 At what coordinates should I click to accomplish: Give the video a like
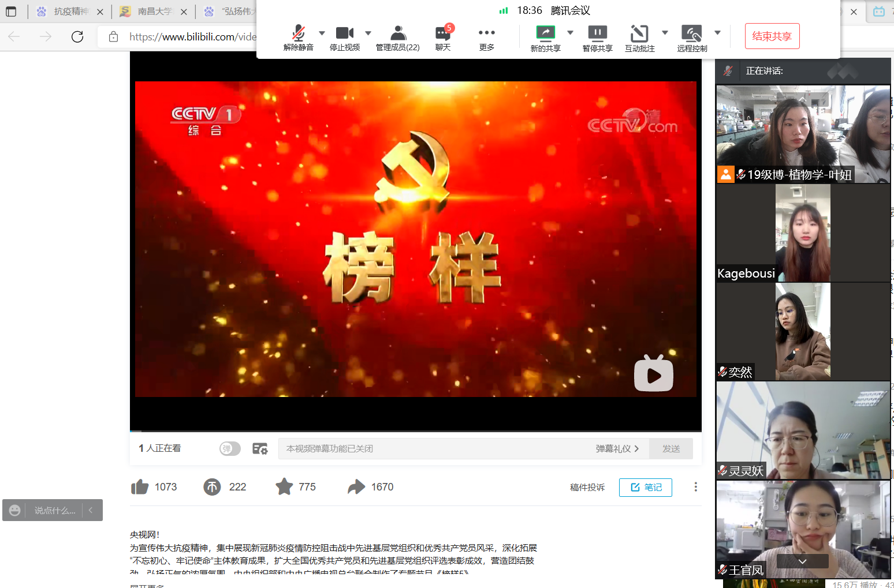pos(140,486)
